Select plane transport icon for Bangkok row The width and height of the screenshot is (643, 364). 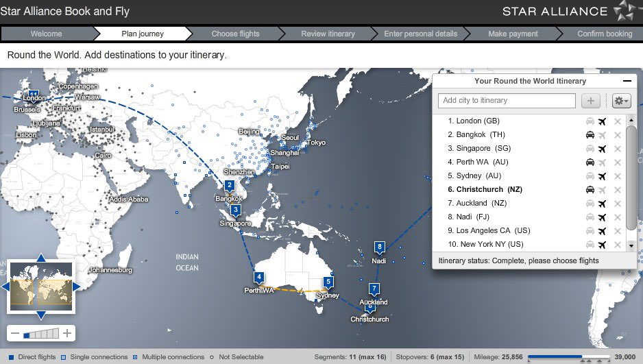[x=602, y=135]
